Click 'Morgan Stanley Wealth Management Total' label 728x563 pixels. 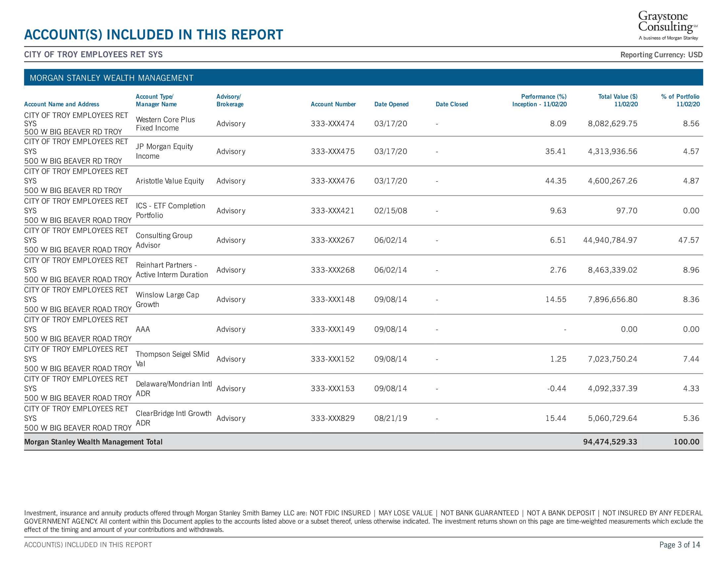tap(93, 442)
